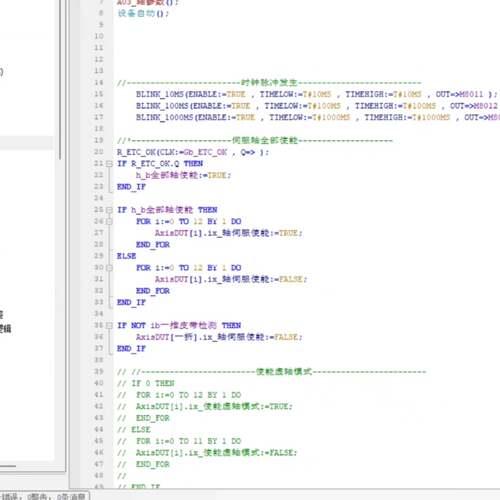Click BLINK_100MS function call name

163,106
